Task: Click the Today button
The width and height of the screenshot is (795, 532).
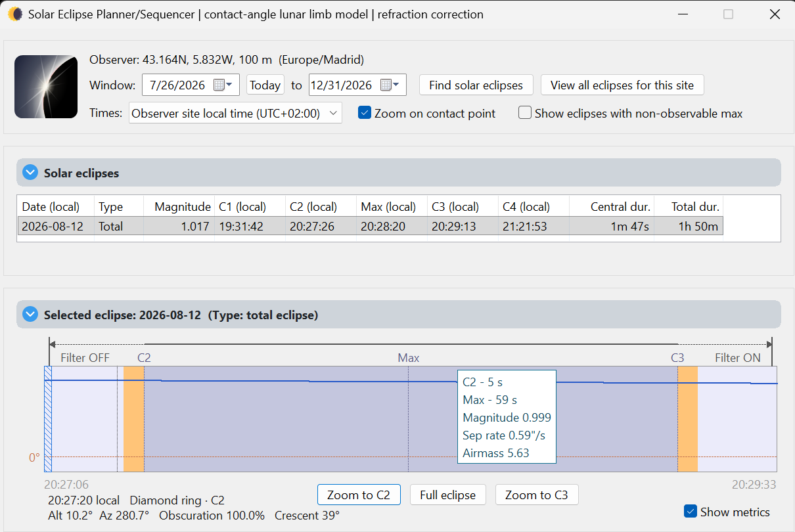Action: [265, 85]
